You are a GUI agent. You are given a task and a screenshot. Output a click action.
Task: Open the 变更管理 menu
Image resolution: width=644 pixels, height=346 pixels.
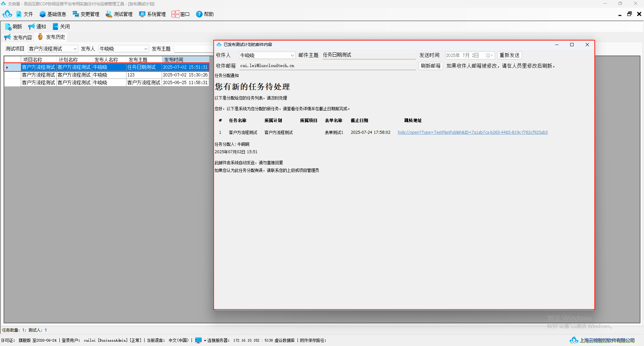[x=86, y=14]
